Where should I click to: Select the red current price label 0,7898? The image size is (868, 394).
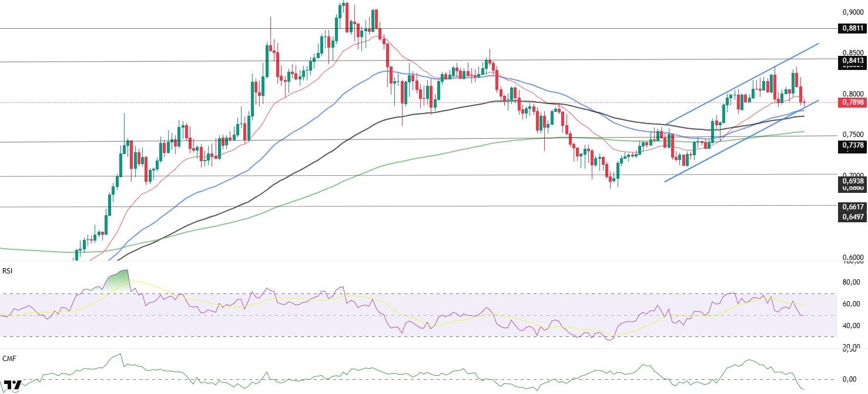(x=852, y=103)
